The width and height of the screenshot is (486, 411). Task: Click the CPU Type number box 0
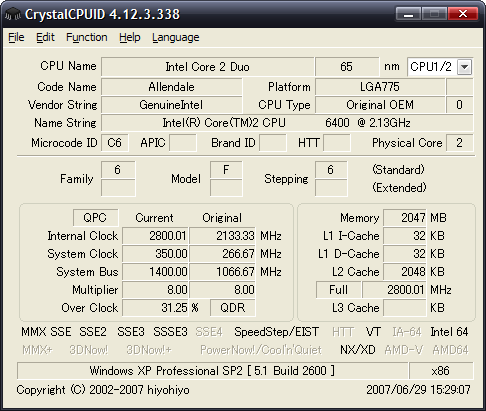point(459,105)
